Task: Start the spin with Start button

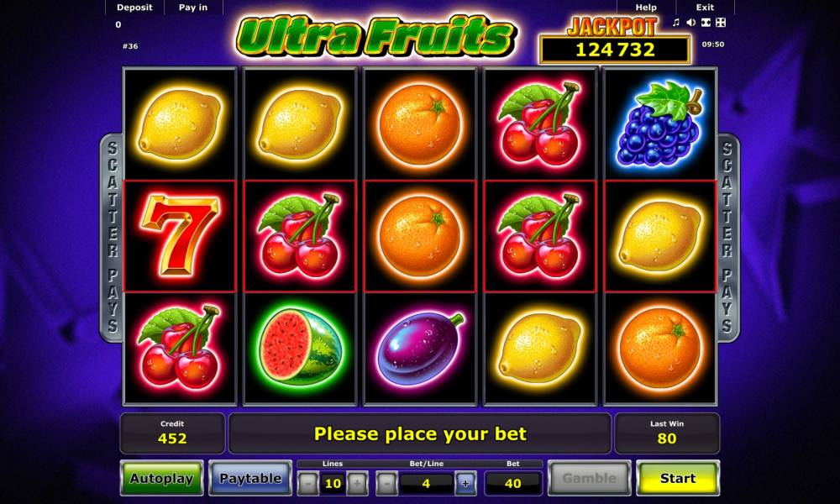Action: (x=678, y=478)
